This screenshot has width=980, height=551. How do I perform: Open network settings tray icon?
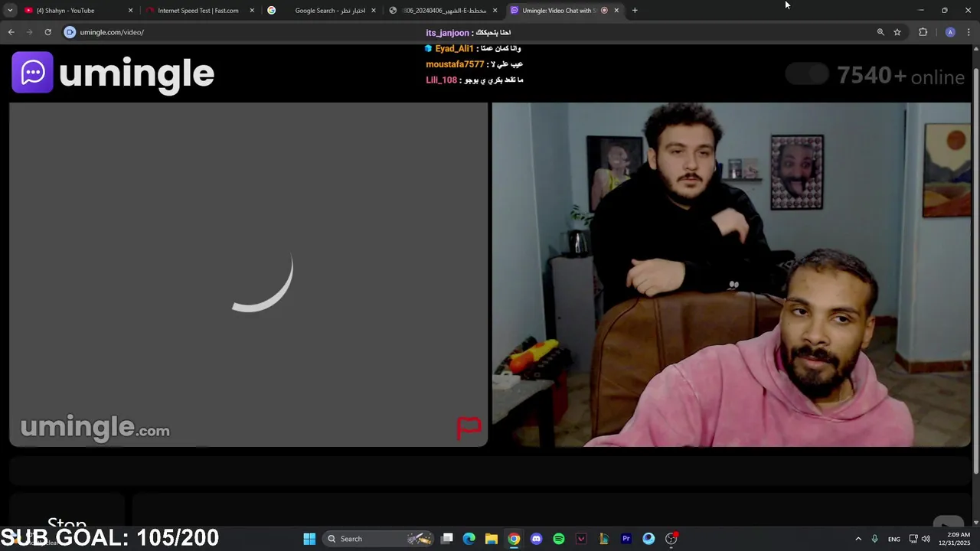click(913, 539)
